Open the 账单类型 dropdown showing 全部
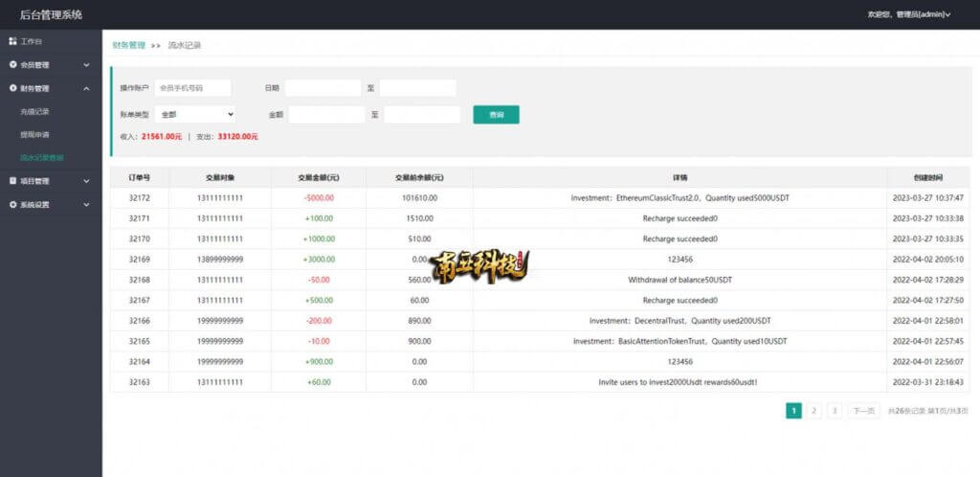This screenshot has height=477, width=980. pos(195,114)
